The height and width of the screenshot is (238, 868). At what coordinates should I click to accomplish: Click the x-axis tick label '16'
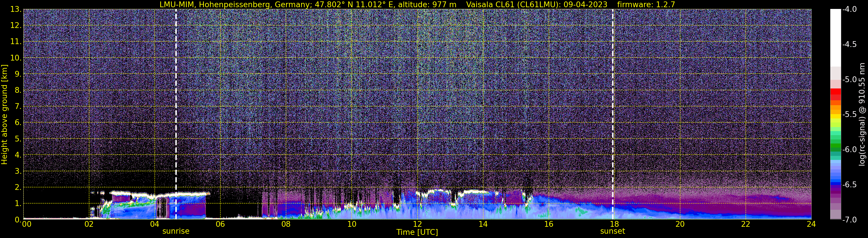tap(548, 224)
